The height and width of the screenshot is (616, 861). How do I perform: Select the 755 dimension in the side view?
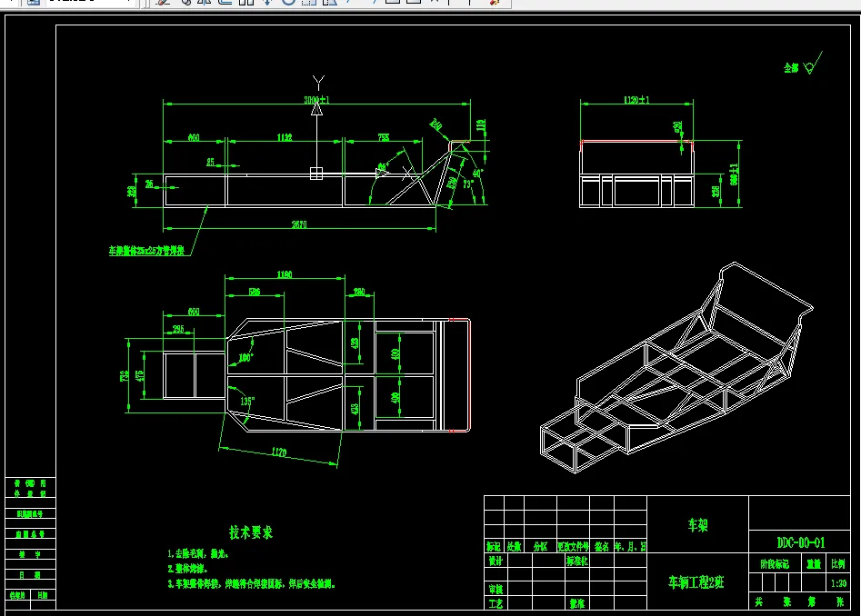pyautogui.click(x=384, y=137)
